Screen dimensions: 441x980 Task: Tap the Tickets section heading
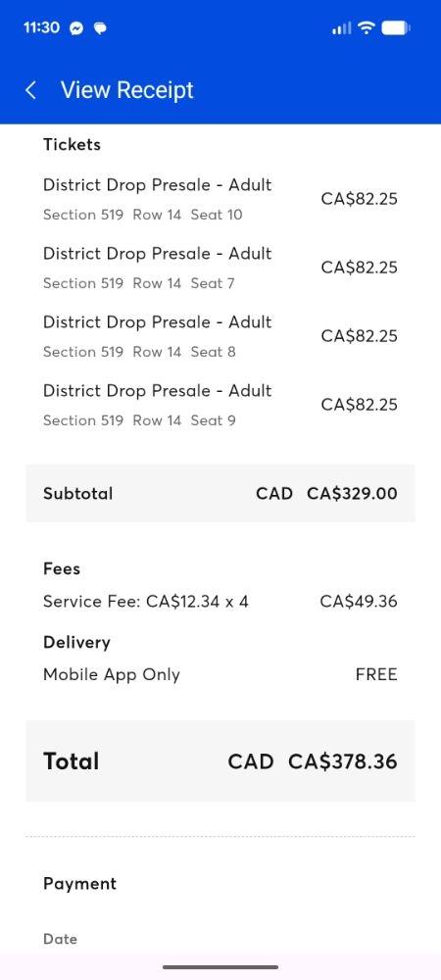coord(72,144)
